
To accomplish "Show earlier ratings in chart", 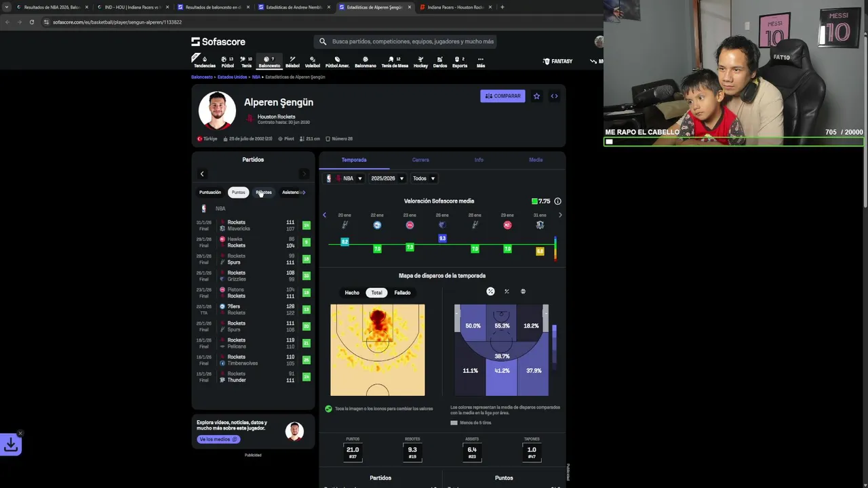I will 324,215.
